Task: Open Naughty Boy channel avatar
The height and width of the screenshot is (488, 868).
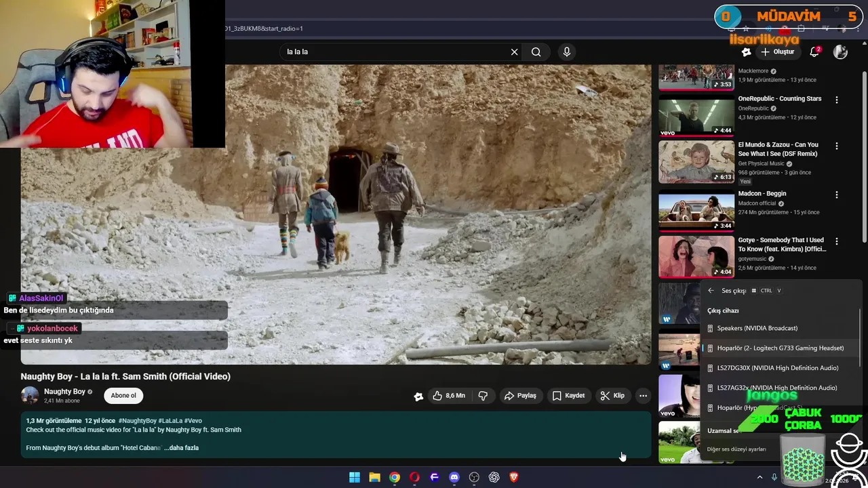Action: tap(30, 396)
